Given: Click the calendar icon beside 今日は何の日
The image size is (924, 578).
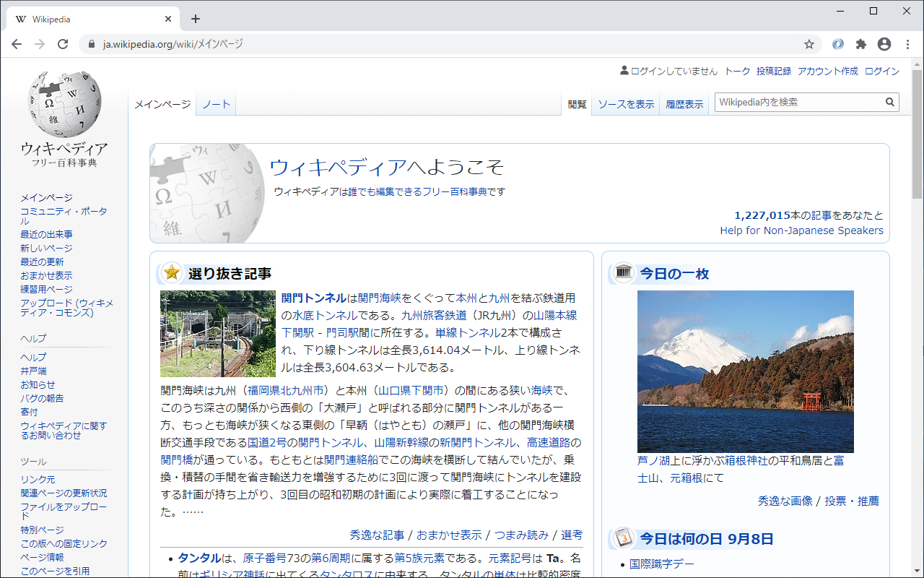Looking at the screenshot, I should pyautogui.click(x=624, y=538).
